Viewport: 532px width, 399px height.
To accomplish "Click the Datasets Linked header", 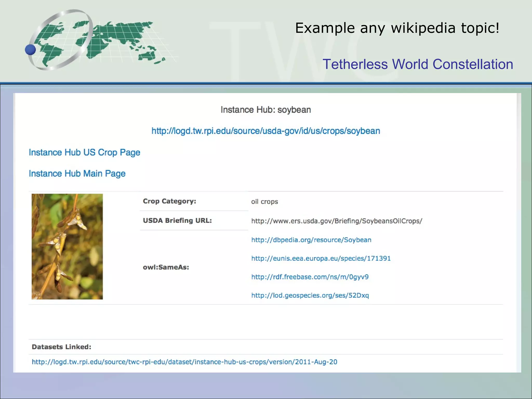I will (61, 347).
